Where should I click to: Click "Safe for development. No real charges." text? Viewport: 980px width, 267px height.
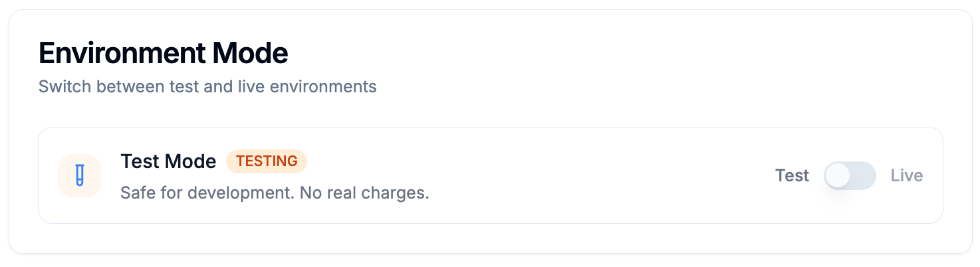pyautogui.click(x=275, y=193)
